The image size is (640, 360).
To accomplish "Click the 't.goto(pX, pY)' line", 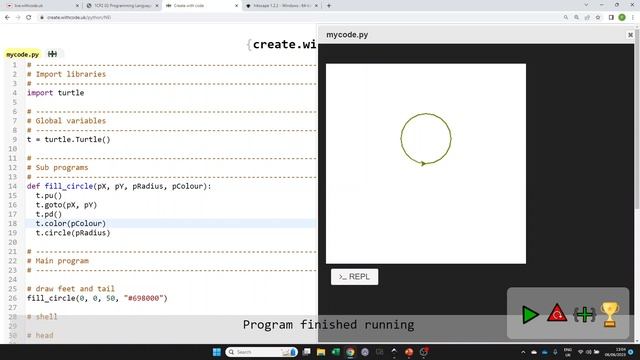I will [x=66, y=205].
